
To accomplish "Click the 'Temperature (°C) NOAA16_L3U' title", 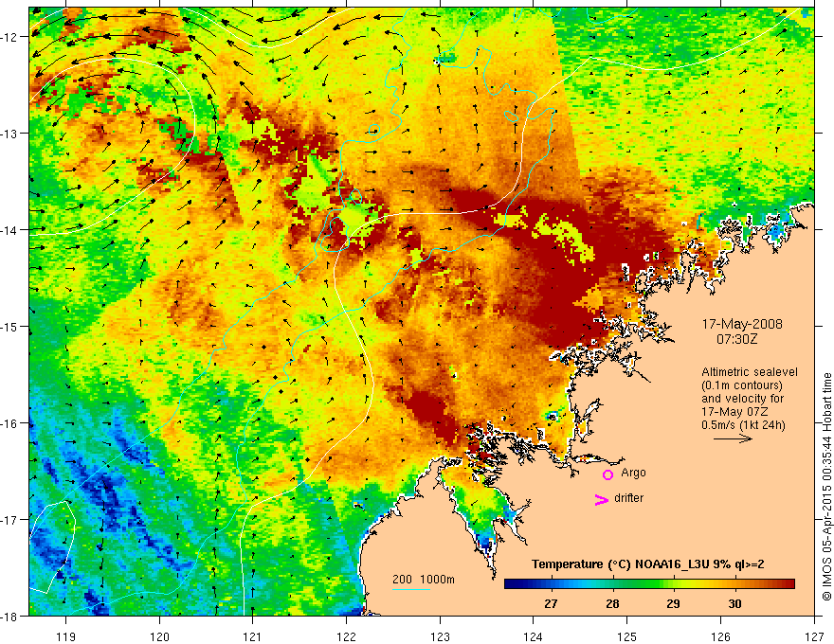I will [x=648, y=564].
